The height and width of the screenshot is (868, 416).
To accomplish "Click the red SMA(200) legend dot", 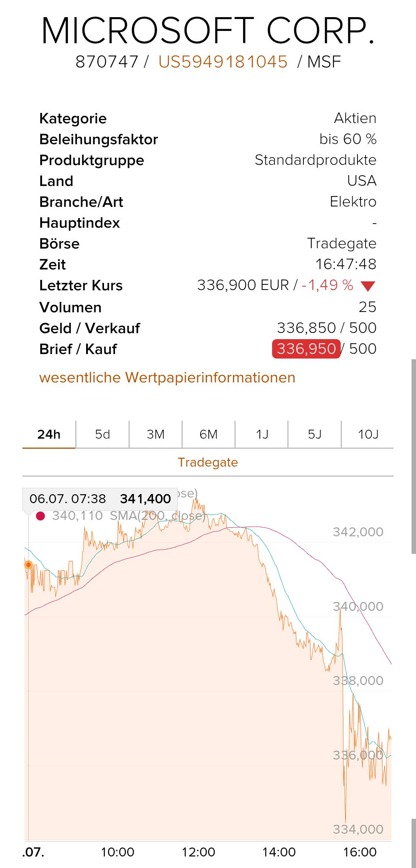I will [x=40, y=516].
